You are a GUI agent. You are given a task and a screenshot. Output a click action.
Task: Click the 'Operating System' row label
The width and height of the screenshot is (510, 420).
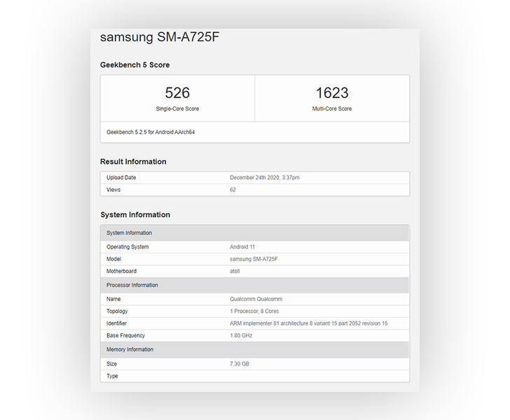[127, 246]
